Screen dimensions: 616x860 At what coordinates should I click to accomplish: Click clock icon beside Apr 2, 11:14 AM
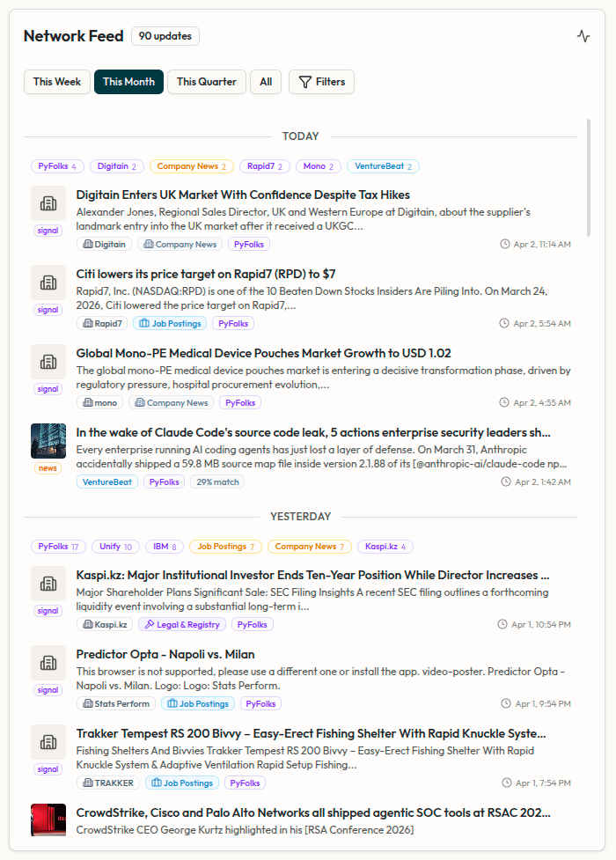[x=504, y=244]
